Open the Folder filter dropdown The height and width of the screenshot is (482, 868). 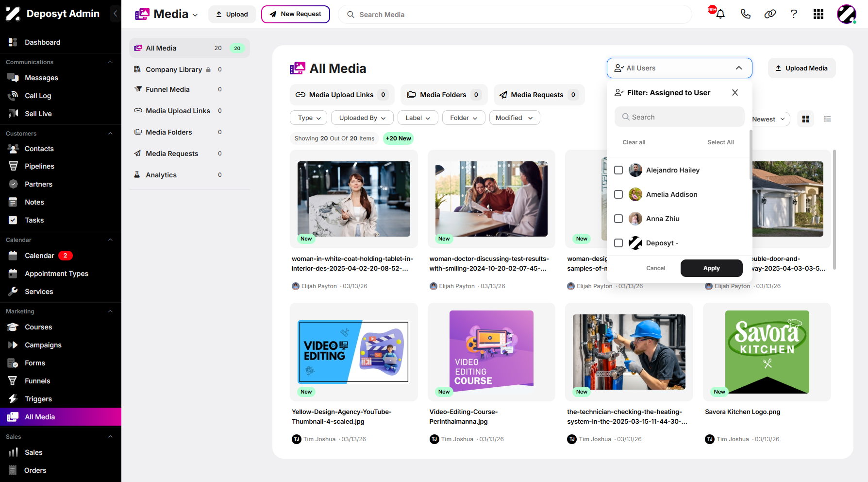[464, 118]
